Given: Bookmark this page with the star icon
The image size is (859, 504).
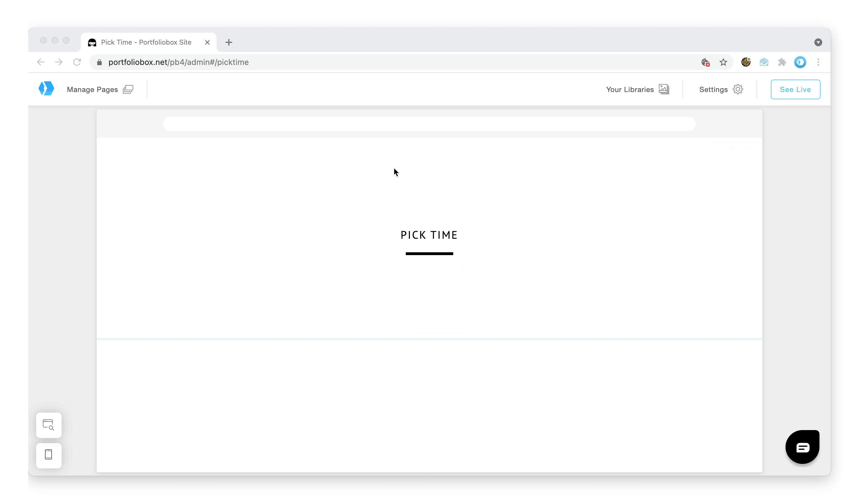Looking at the screenshot, I should point(723,62).
